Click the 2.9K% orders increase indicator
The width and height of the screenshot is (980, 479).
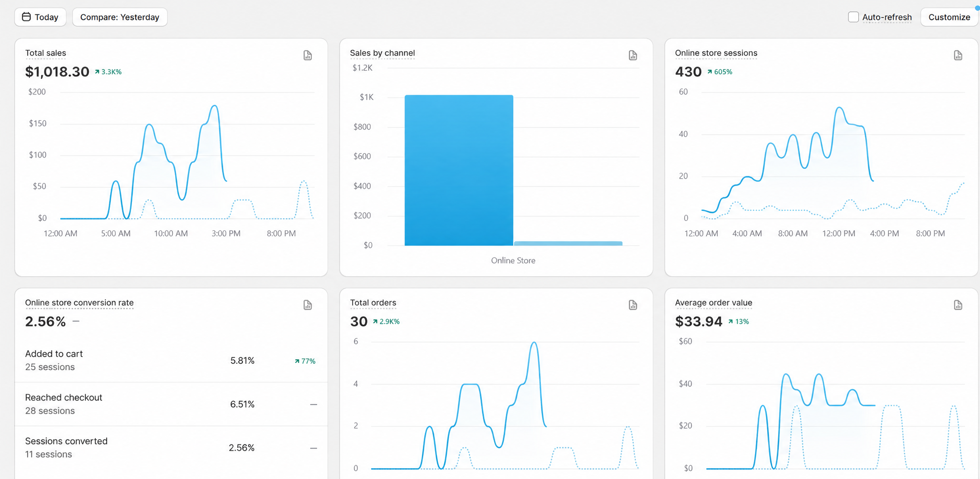[x=386, y=321]
